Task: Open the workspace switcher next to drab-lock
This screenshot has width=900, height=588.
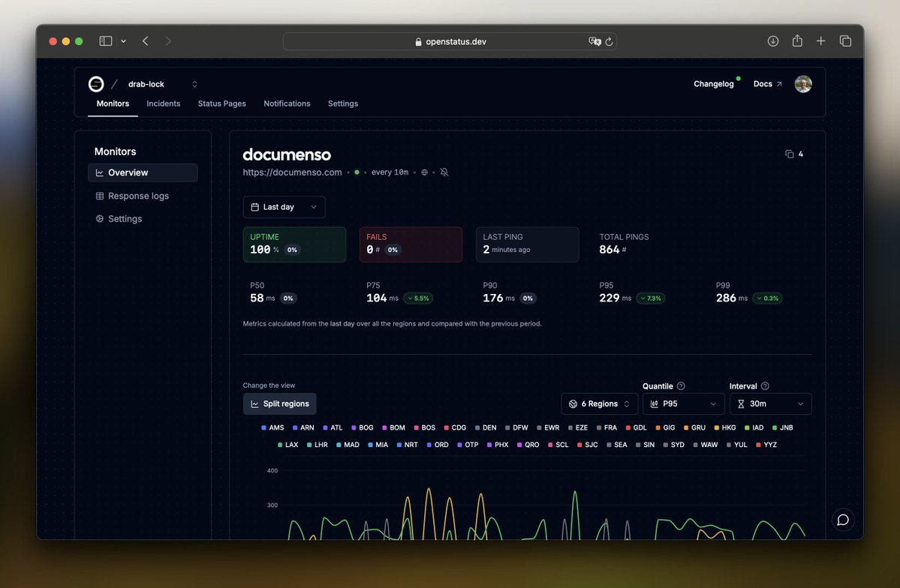Action: [x=194, y=84]
